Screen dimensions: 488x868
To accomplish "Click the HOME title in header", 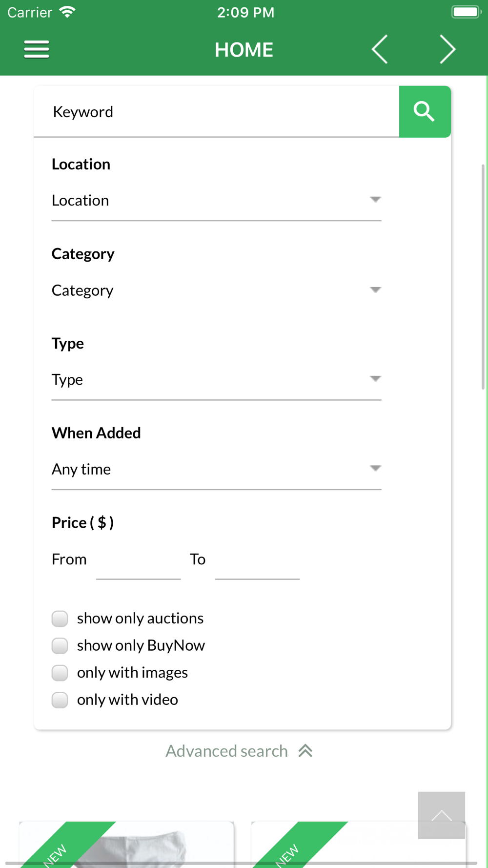I will [244, 50].
